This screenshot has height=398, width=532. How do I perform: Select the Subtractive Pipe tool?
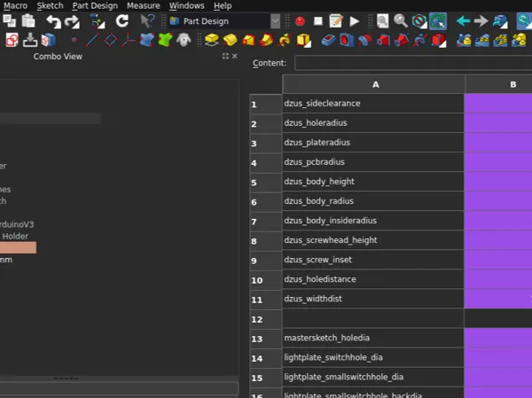pos(402,40)
